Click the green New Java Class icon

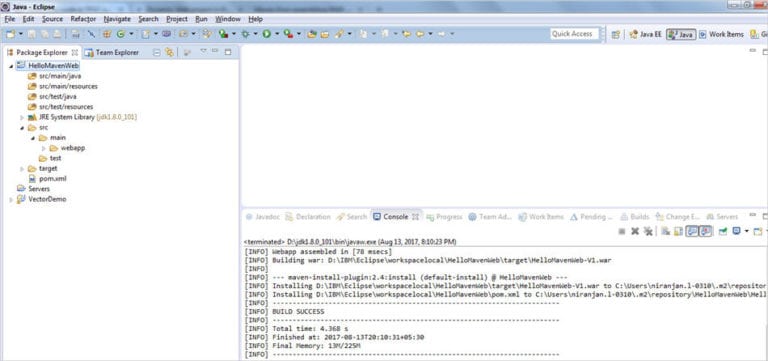pyautogui.click(x=120, y=34)
